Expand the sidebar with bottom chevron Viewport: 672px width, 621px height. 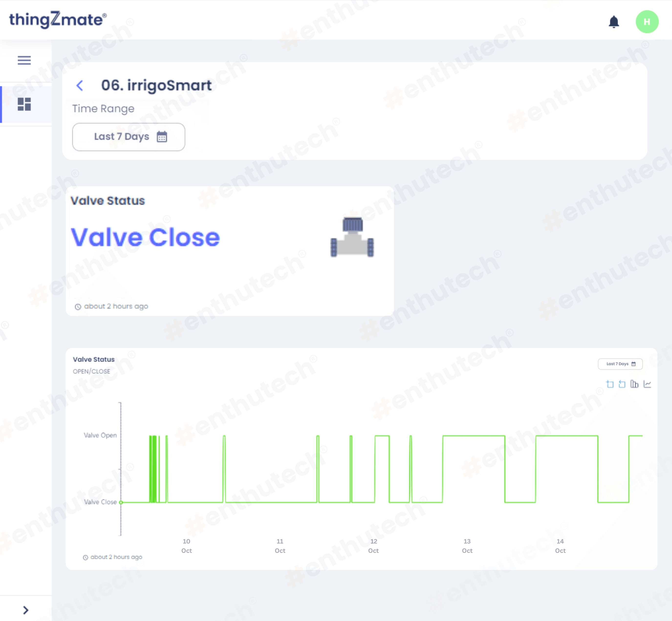[x=25, y=610]
